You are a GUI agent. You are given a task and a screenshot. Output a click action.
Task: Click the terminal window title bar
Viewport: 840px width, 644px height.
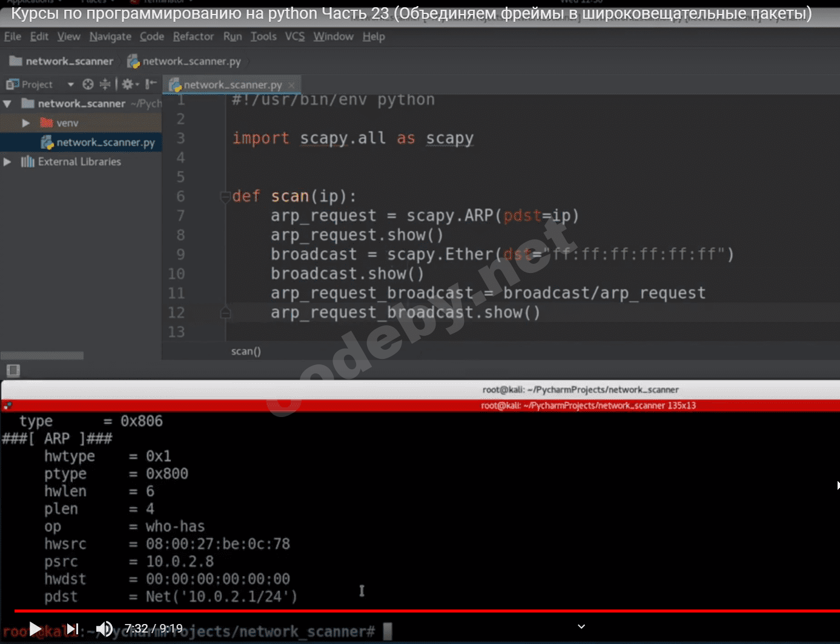point(420,390)
